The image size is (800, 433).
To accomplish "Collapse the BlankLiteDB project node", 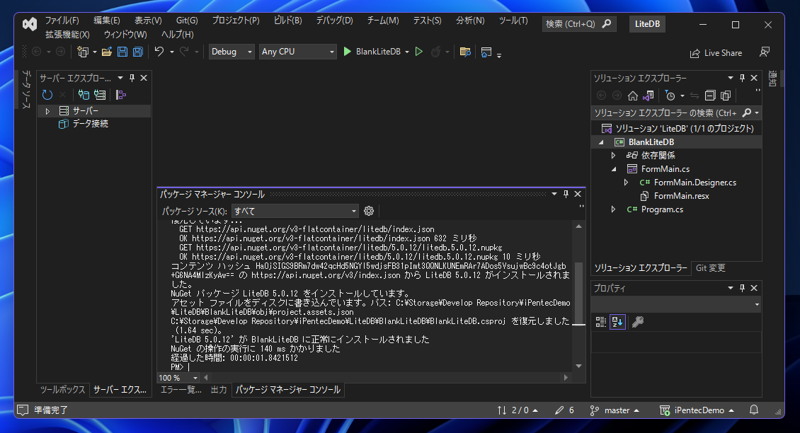I will click(602, 142).
